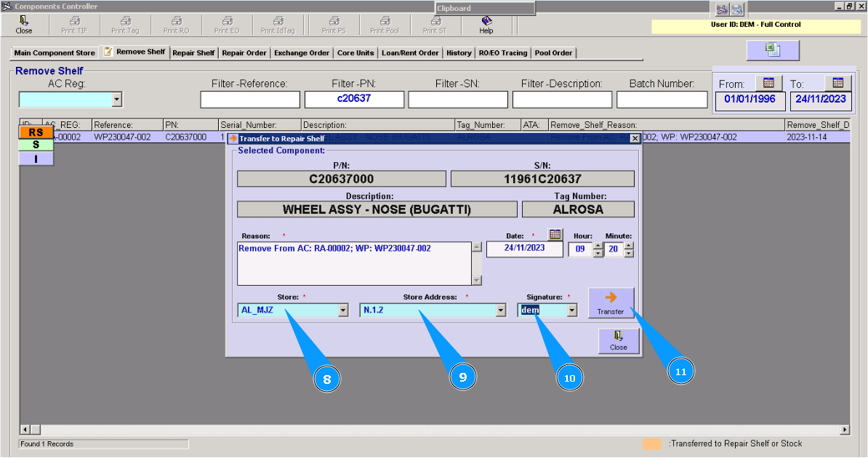
Task: Click the Filter-Description input field
Action: click(x=562, y=100)
